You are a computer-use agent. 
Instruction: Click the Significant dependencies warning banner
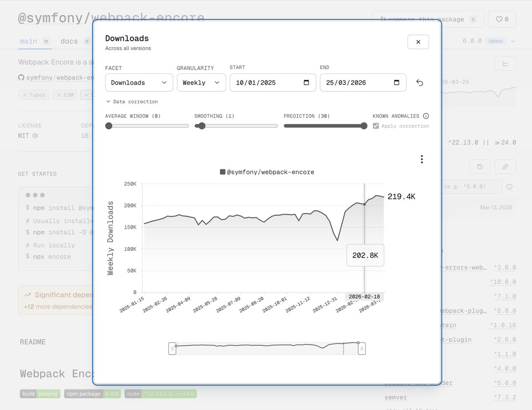click(x=56, y=300)
